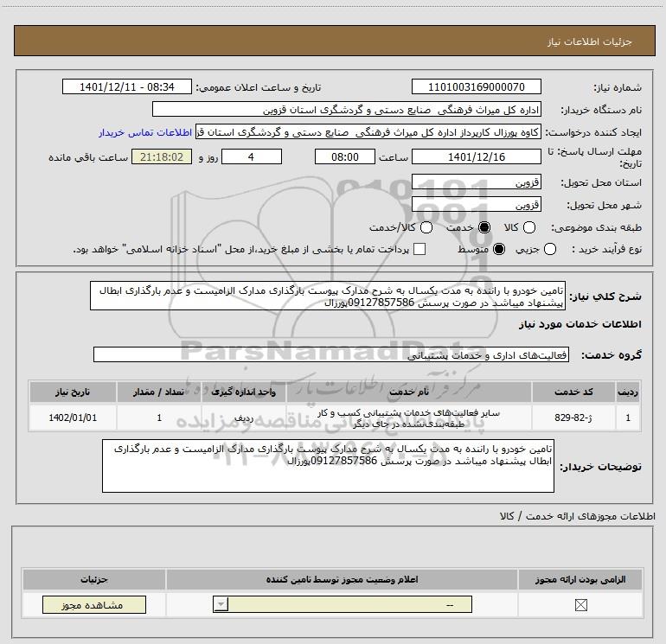Click the اعلام وضعیت مجوز header

coord(342,579)
